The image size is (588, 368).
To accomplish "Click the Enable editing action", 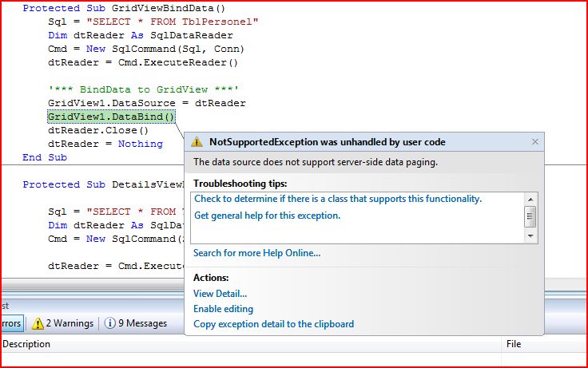I will click(x=223, y=309).
